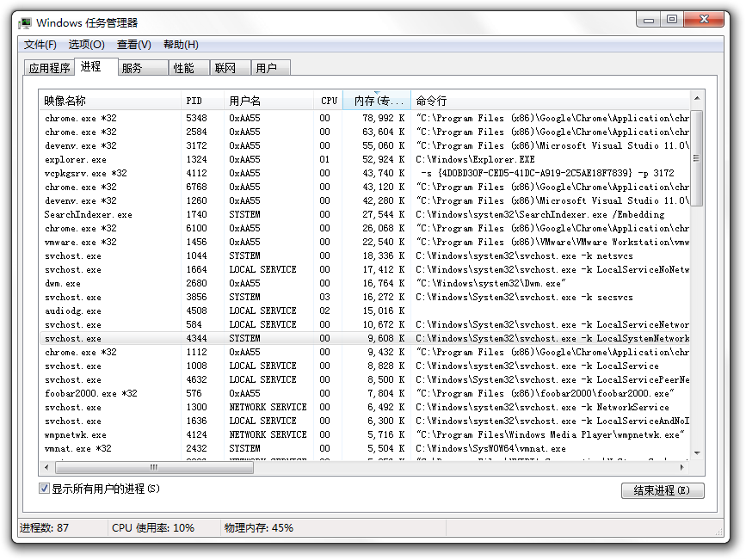Switch to the 性能 tab
Screen dimensions: 746x560
pyautogui.click(x=184, y=68)
